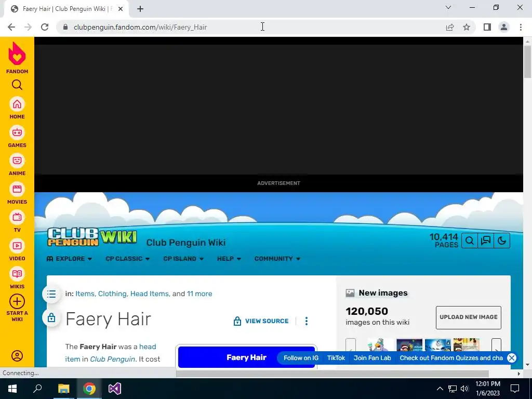This screenshot has height=399, width=532.
Task: Click Follow on IG banner link
Action: pos(301,358)
